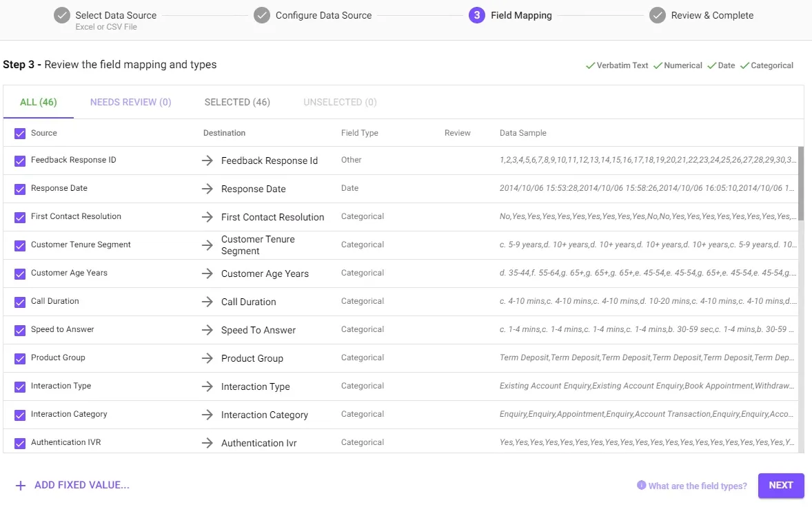Viewport: 812px width, 507px height.
Task: Go to Configure Data Source step
Action: (324, 16)
